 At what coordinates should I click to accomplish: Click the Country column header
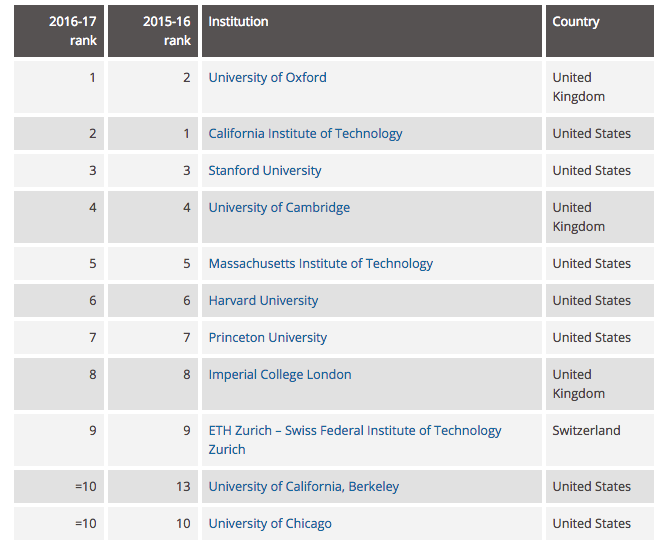pyautogui.click(x=576, y=22)
